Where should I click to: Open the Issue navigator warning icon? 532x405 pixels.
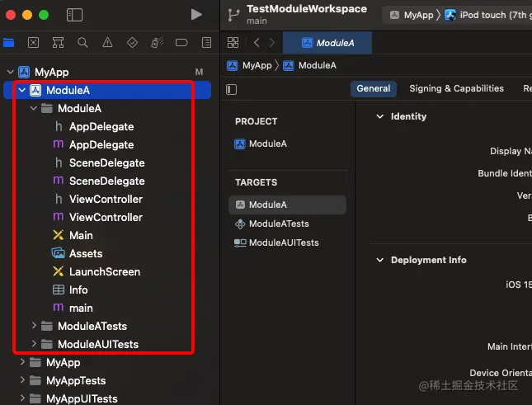[x=107, y=43]
